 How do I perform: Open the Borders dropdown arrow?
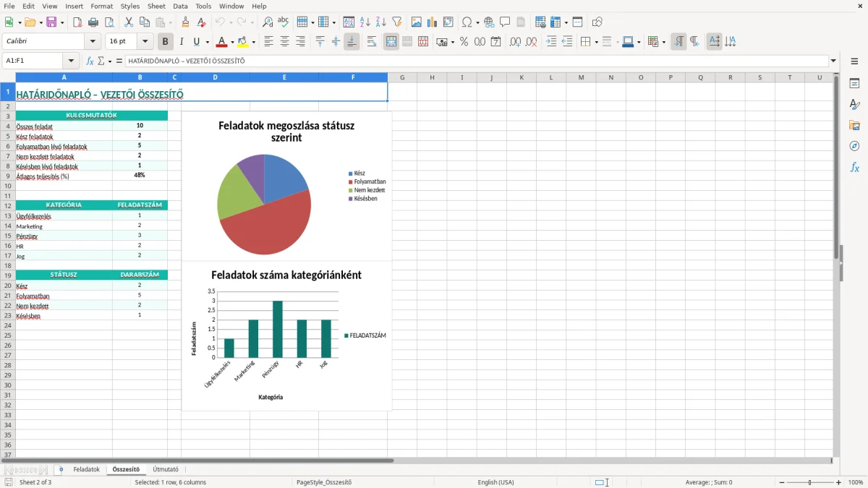596,42
